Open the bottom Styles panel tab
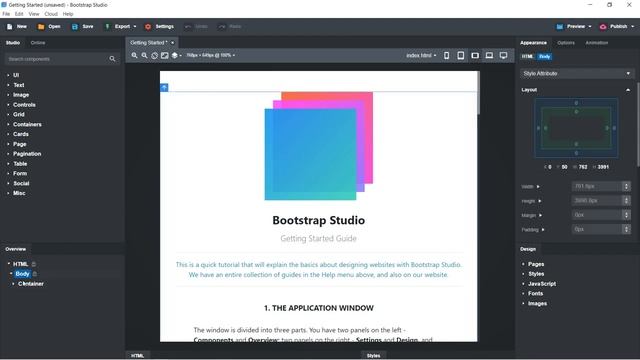Screen dimensions: 640x360 373,356
